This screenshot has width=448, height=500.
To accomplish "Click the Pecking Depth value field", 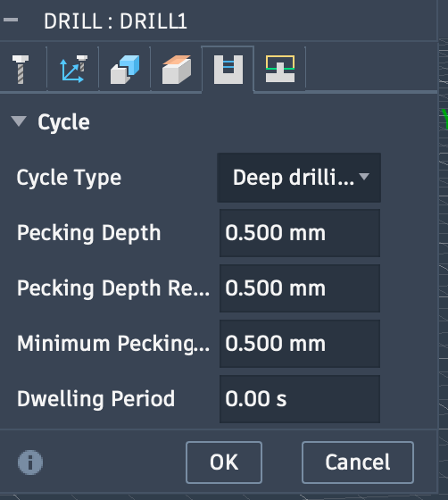I will click(300, 233).
